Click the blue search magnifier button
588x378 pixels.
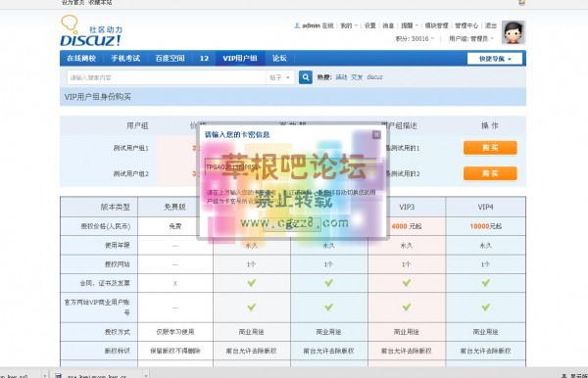[x=306, y=77]
